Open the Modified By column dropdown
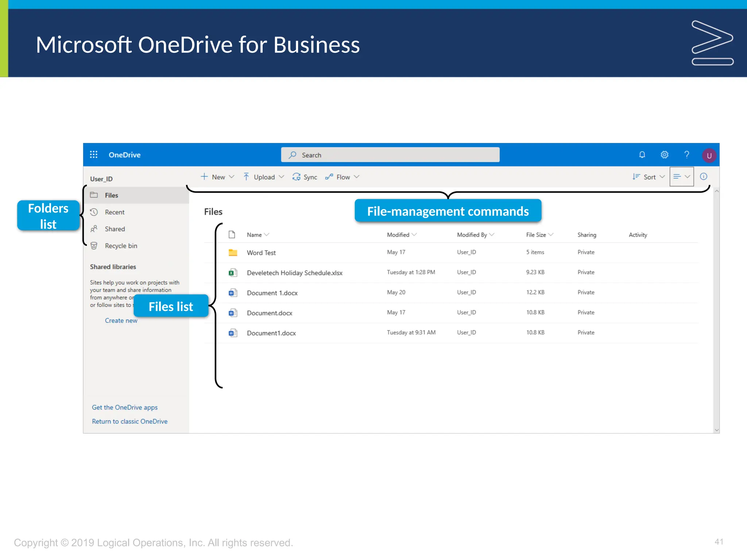Image resolution: width=747 pixels, height=560 pixels. point(492,234)
